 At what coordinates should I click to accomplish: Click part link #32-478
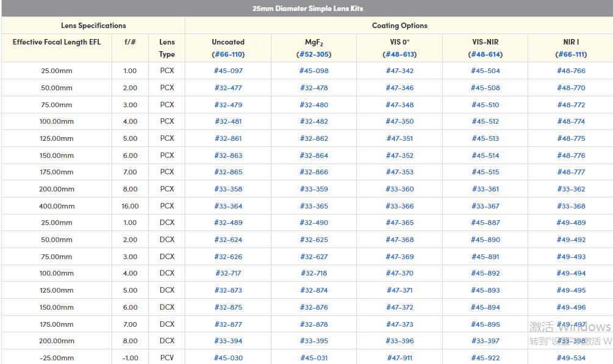tap(314, 88)
